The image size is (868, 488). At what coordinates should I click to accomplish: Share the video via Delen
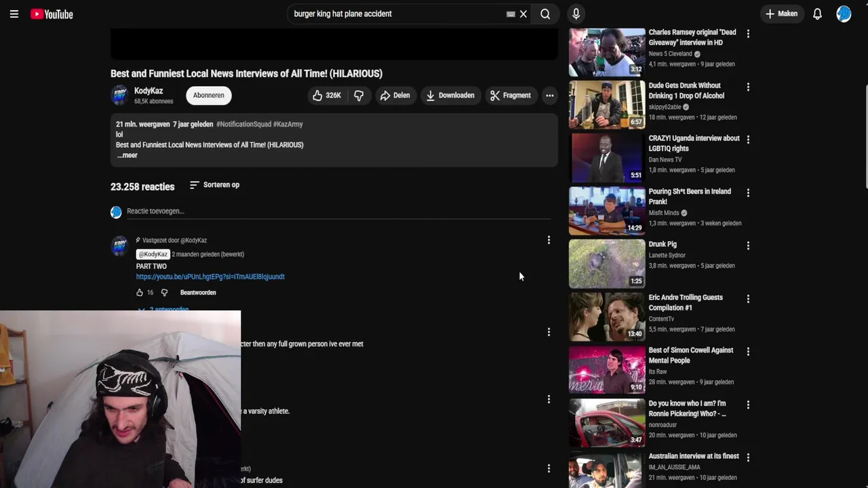click(395, 96)
